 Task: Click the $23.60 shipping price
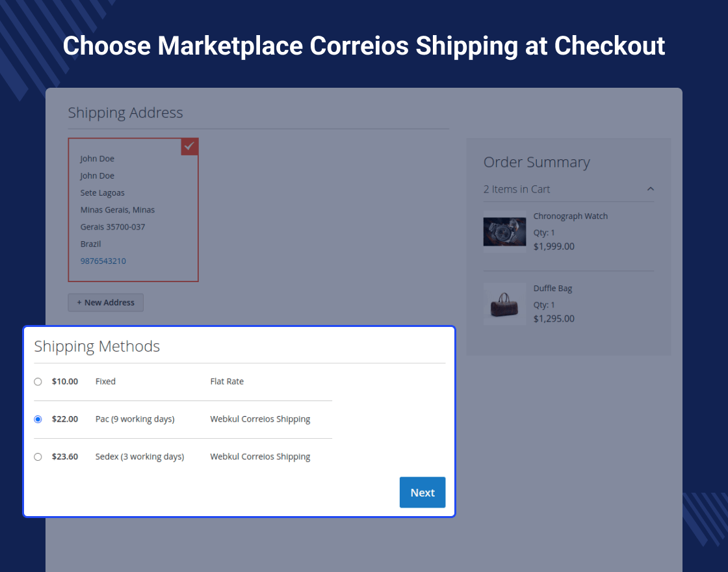tap(65, 457)
